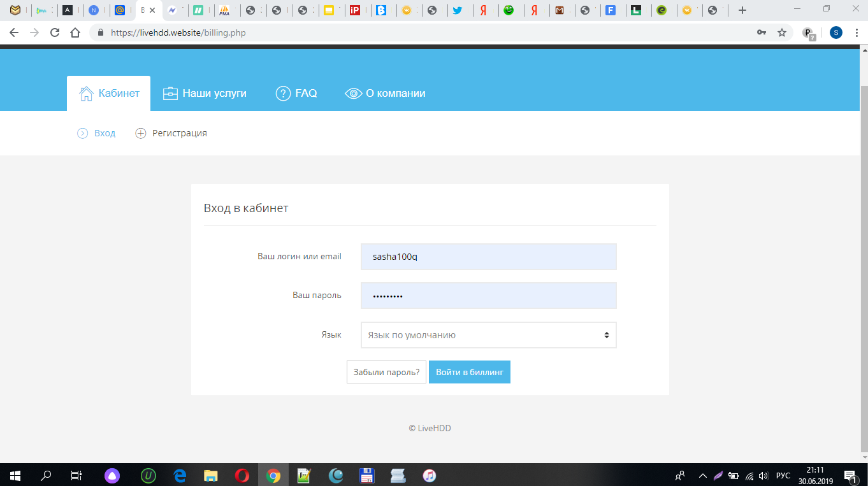
Task: Bookmark this page with the star icon
Action: (782, 32)
